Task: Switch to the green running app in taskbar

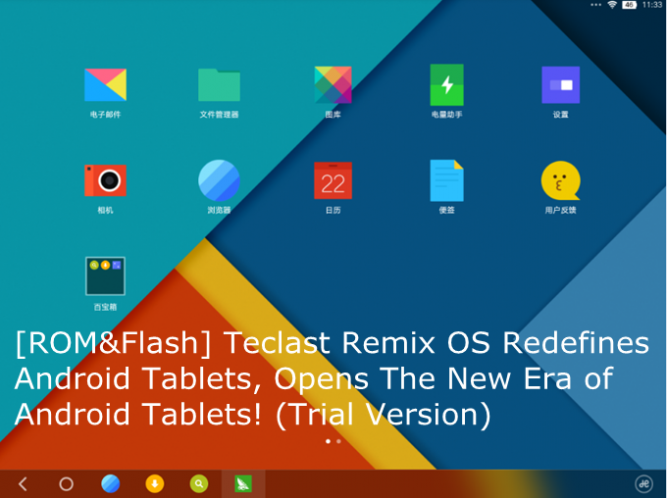Action: coord(243,484)
